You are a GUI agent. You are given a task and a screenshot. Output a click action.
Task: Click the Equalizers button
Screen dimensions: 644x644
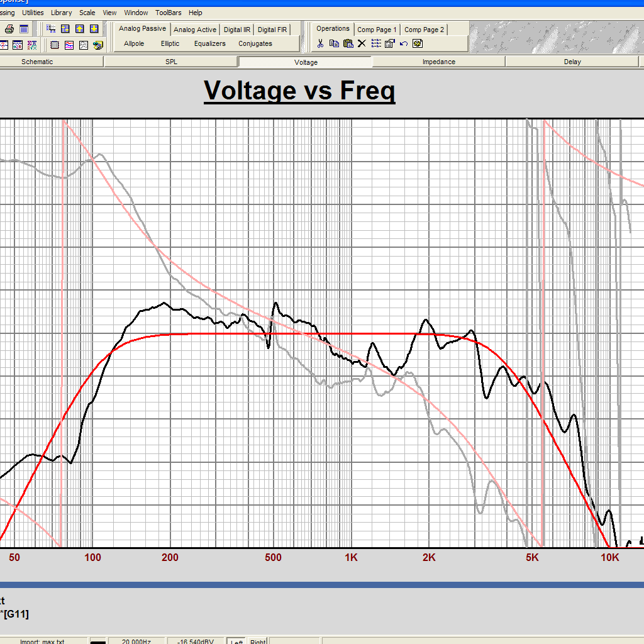coord(210,43)
